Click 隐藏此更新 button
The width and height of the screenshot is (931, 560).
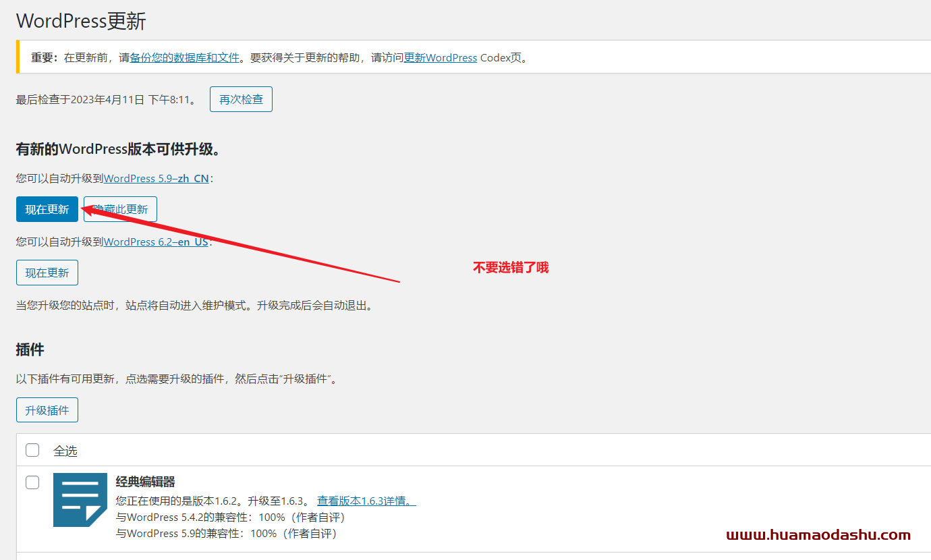point(120,209)
